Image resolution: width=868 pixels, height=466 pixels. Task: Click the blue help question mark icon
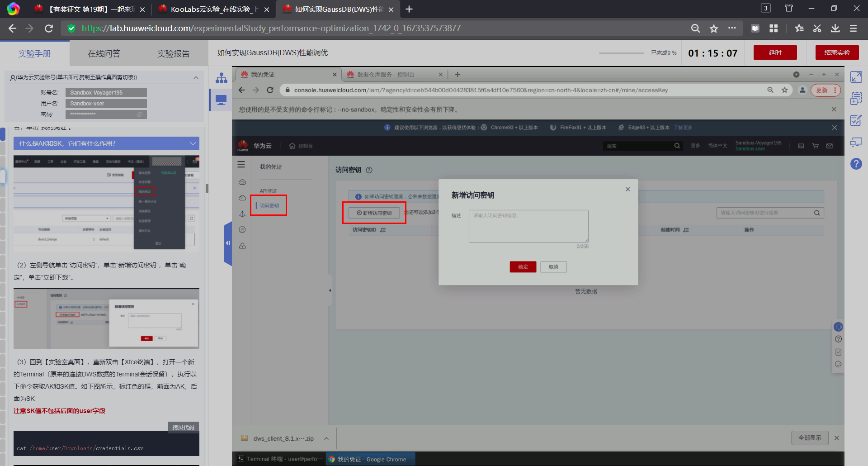(x=856, y=164)
